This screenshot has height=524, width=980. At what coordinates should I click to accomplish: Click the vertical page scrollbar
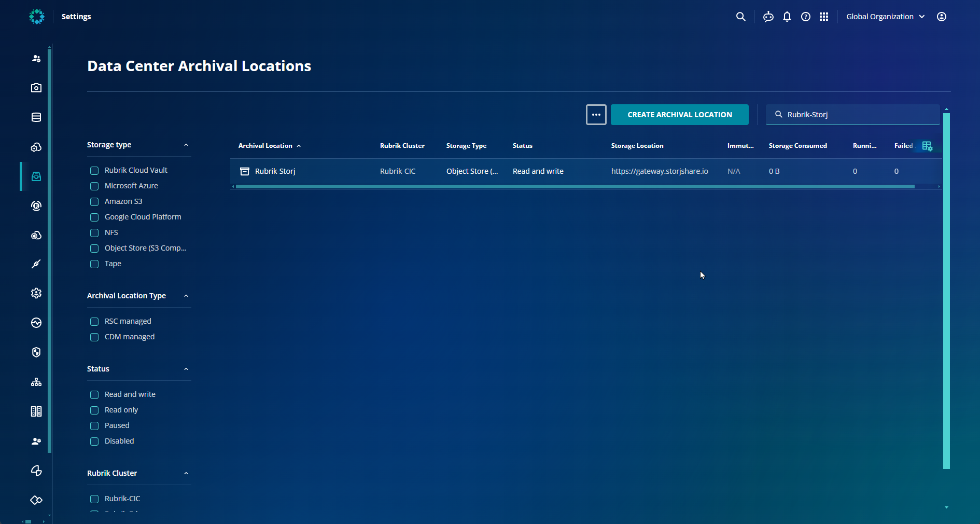tap(946, 291)
